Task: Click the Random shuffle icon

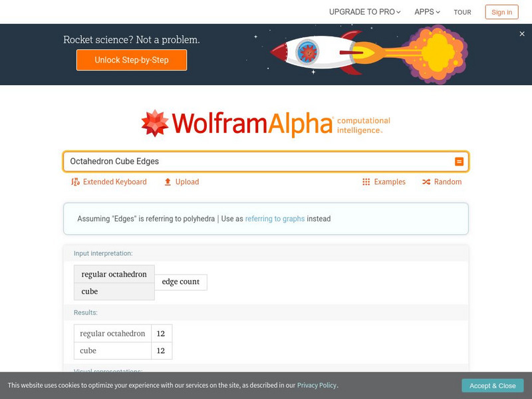Action: pos(426,182)
